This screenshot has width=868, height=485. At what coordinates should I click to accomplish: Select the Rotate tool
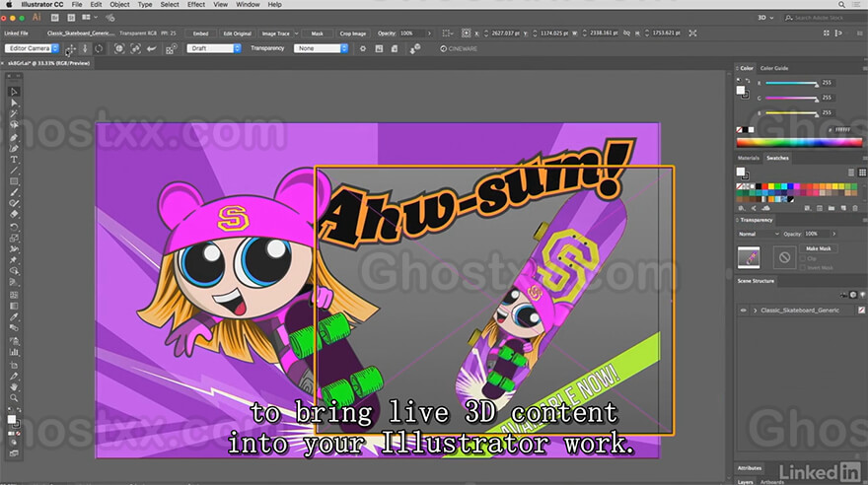[x=14, y=227]
